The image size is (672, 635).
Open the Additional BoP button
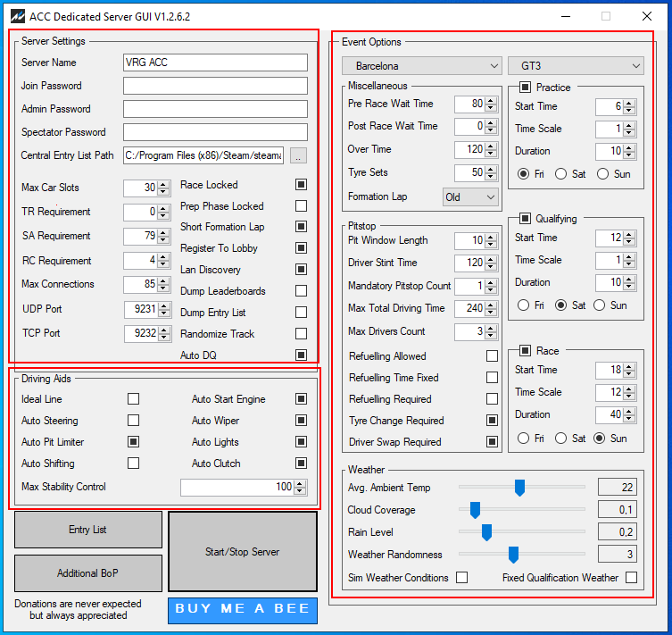(87, 573)
